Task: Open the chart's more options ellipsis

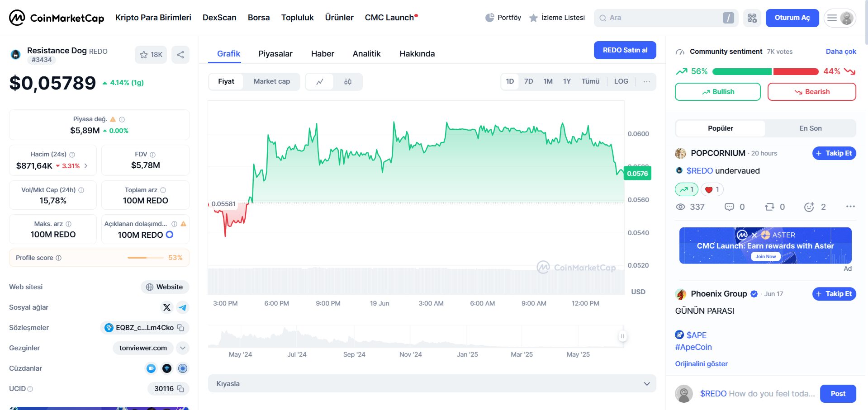Action: (646, 82)
